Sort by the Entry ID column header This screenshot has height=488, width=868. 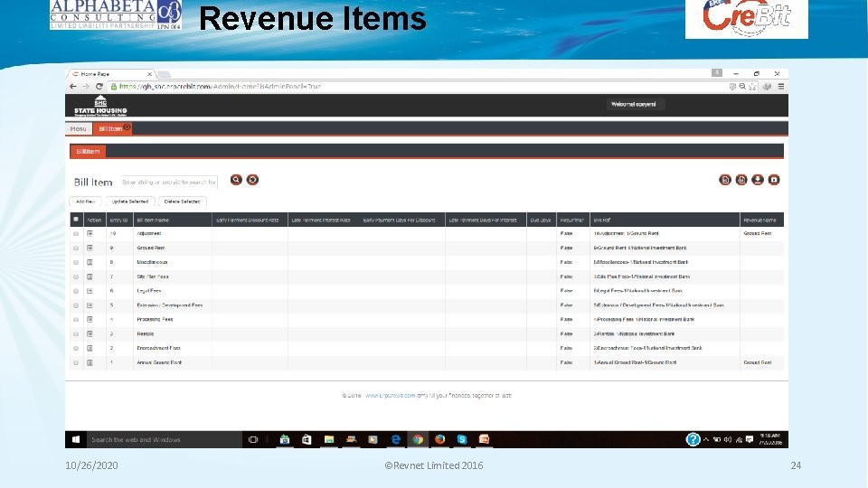point(119,221)
